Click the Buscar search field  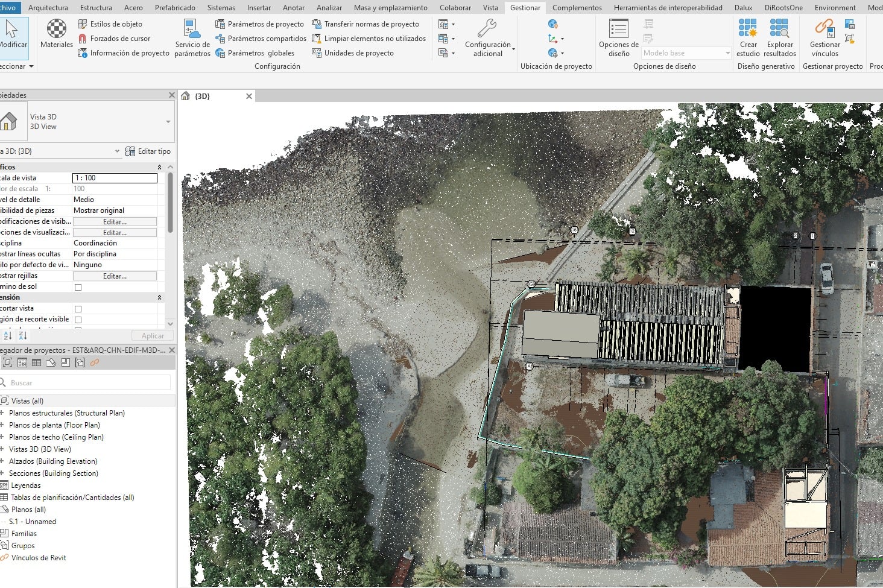pyautogui.click(x=86, y=382)
